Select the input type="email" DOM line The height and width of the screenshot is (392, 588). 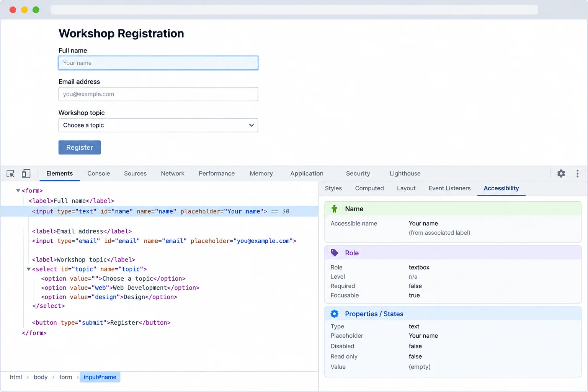coord(164,241)
